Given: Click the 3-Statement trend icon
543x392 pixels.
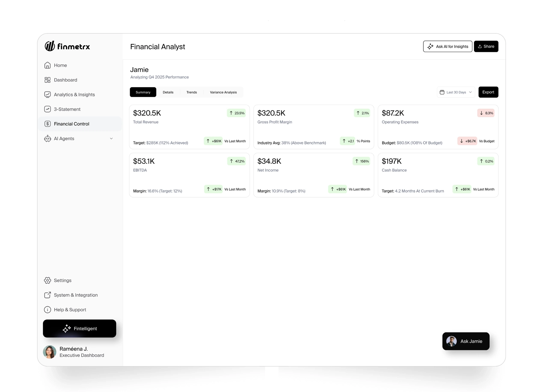Looking at the screenshot, I should click(47, 109).
